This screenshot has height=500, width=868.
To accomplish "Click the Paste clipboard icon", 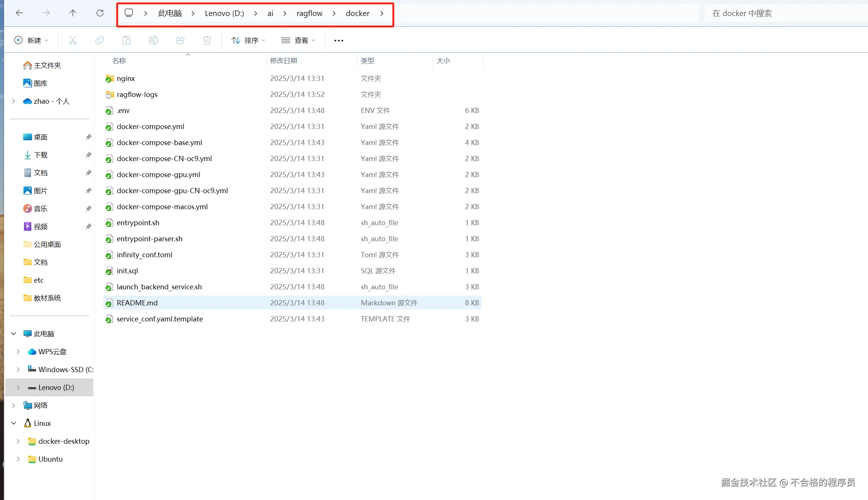I will pyautogui.click(x=127, y=40).
